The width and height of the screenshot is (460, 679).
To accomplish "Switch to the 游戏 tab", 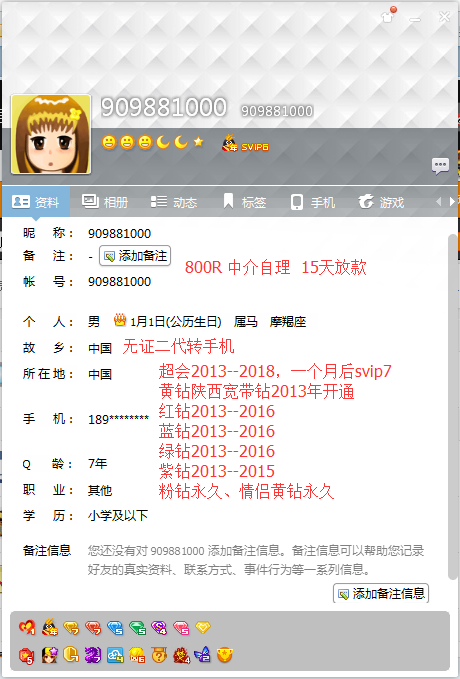I will [x=381, y=202].
